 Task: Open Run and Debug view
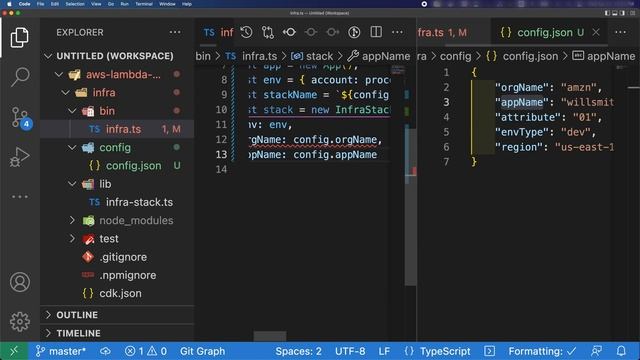(x=20, y=157)
